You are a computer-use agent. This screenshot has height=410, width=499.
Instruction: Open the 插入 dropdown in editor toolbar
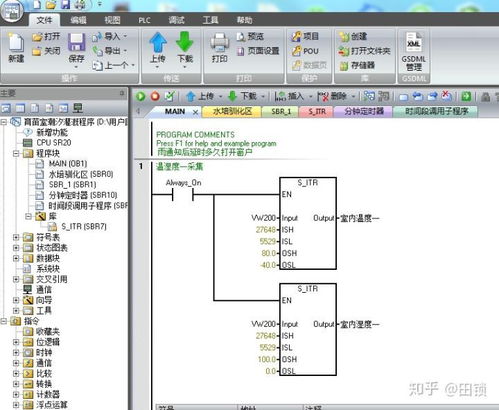310,96
